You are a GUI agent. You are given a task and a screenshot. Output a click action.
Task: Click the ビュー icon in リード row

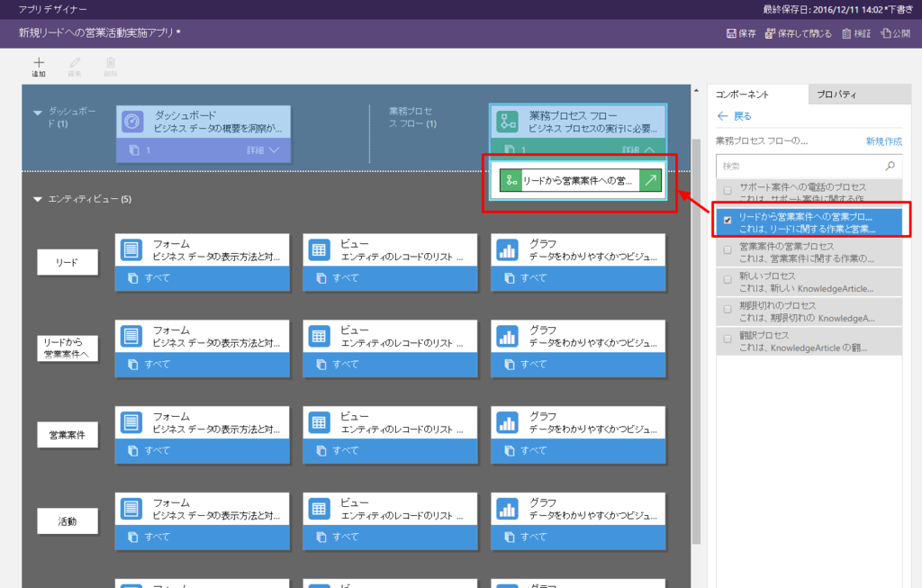tap(320, 250)
